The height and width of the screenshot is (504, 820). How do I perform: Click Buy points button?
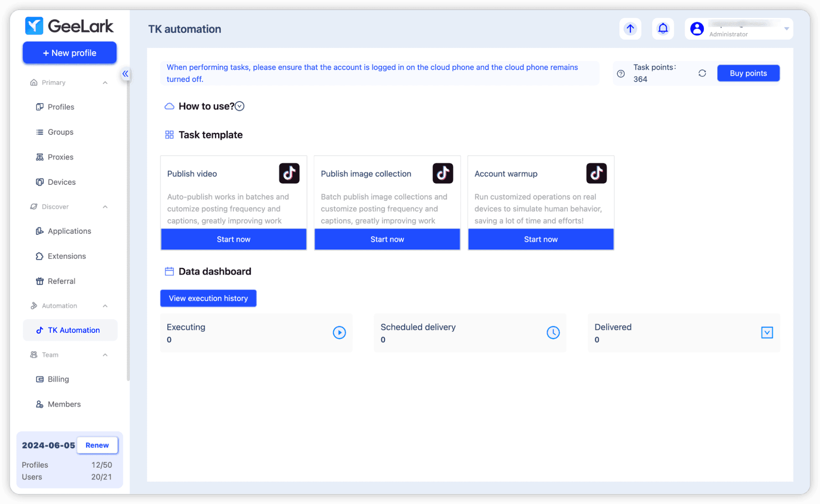(x=749, y=73)
